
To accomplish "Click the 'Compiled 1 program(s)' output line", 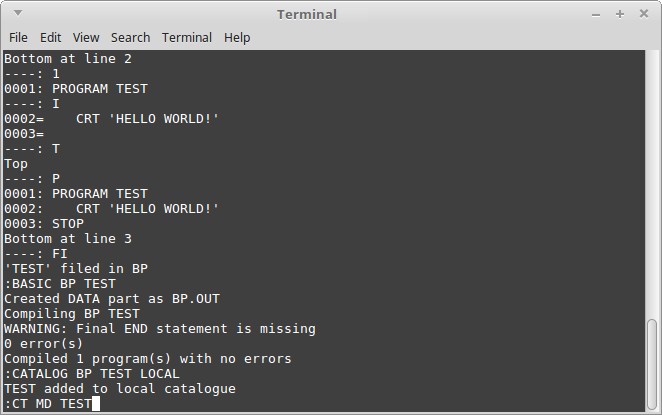I will 148,358.
